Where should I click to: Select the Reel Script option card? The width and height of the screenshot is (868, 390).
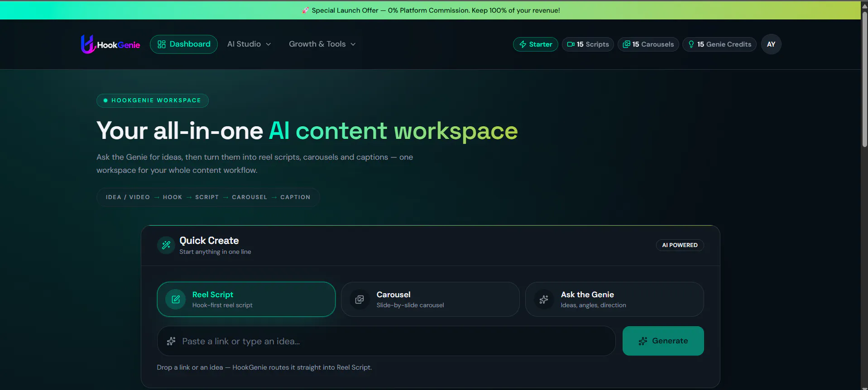tap(246, 300)
